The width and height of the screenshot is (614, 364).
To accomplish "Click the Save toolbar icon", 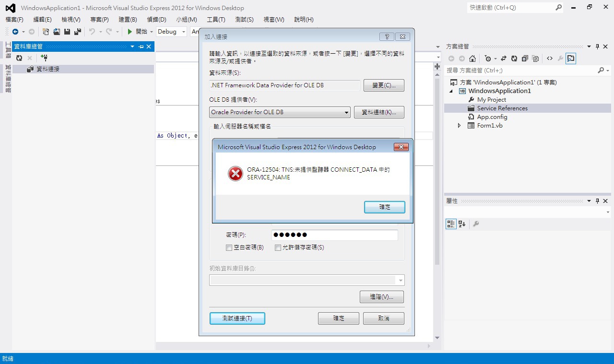I will point(67,32).
